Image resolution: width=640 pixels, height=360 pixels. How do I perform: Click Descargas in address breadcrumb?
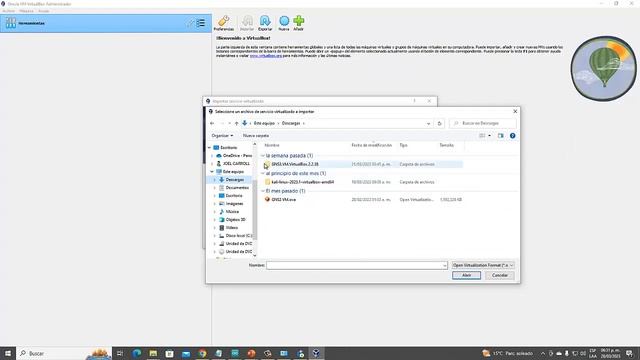tap(291, 123)
